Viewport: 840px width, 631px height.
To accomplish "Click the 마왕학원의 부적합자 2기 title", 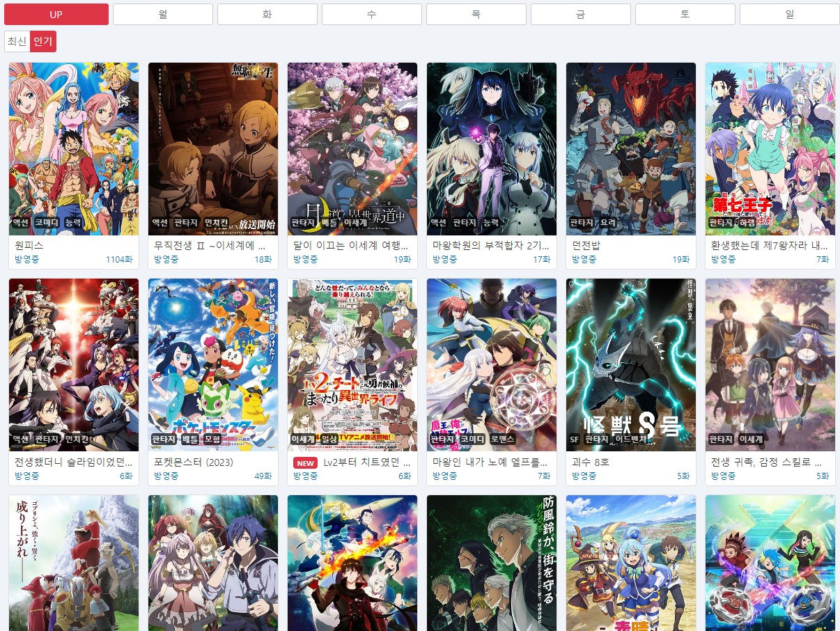I will (x=492, y=246).
